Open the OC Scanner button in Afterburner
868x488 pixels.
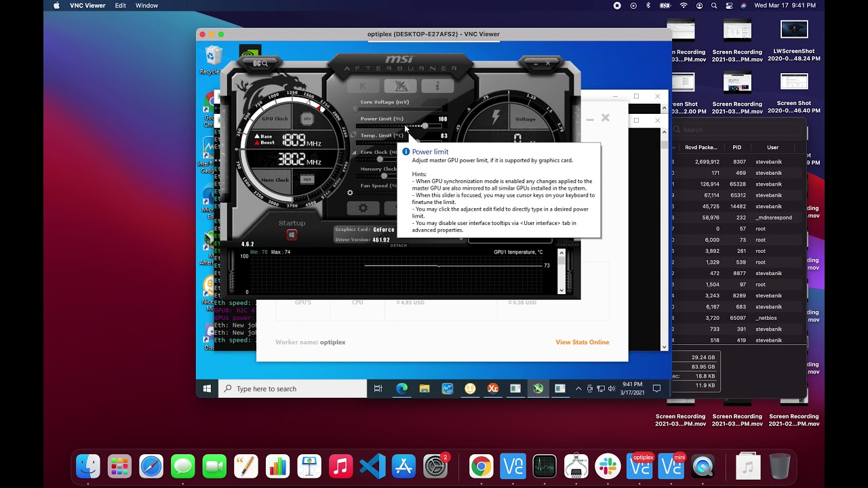coord(261,63)
